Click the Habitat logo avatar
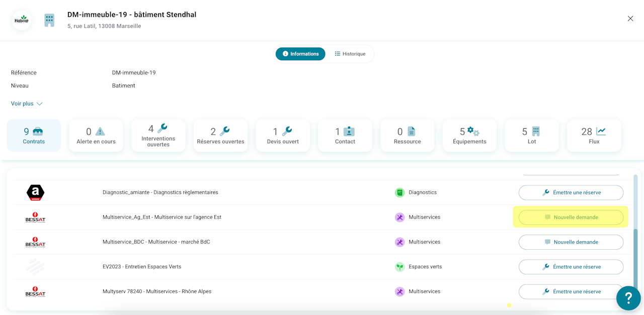This screenshot has height=315, width=644. [22, 21]
